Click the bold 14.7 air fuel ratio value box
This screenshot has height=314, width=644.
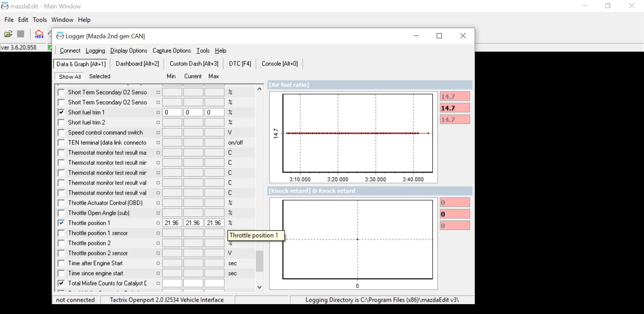[x=455, y=108]
